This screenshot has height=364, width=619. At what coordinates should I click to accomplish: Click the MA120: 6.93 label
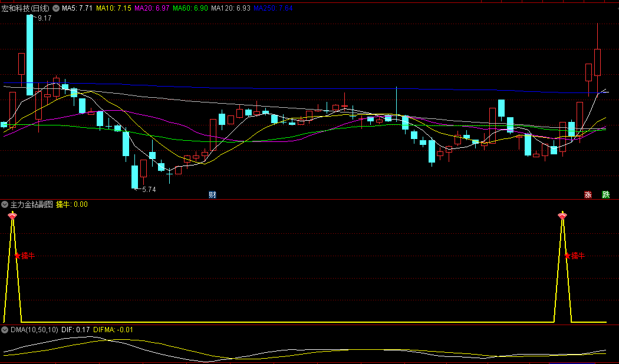[231, 8]
